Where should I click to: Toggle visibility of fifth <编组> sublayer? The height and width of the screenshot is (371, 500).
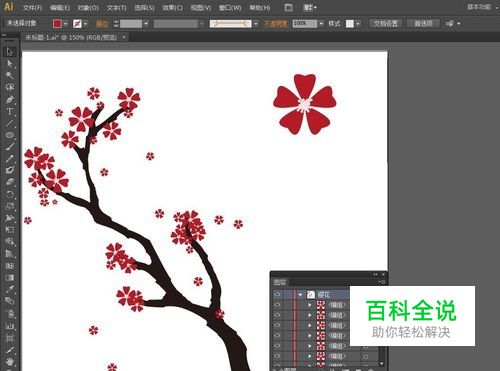click(x=277, y=346)
